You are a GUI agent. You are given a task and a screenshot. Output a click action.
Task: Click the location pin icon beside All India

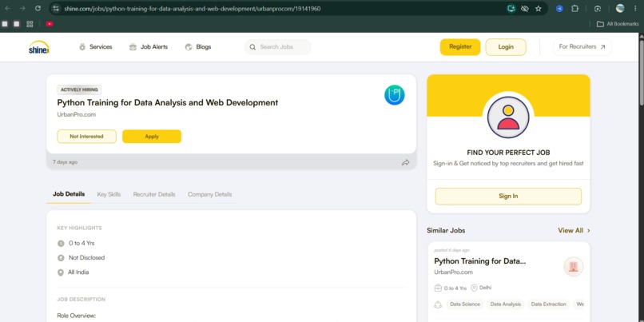[x=61, y=272]
